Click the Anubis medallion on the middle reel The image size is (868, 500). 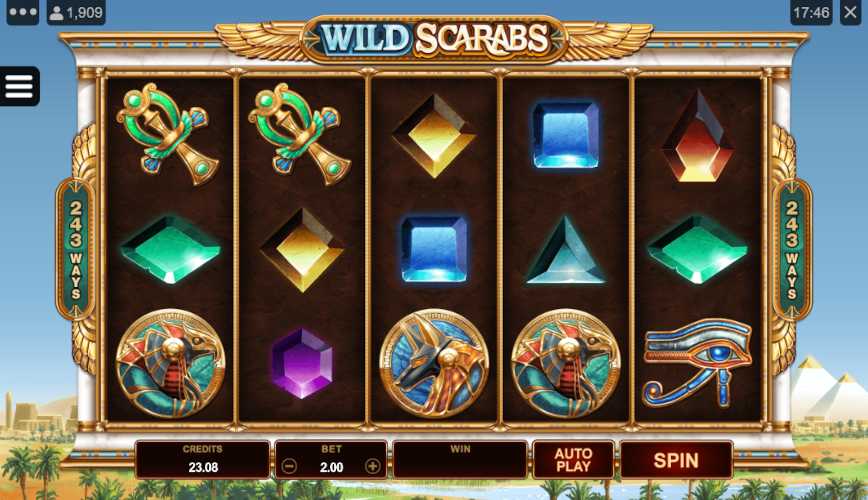click(434, 363)
